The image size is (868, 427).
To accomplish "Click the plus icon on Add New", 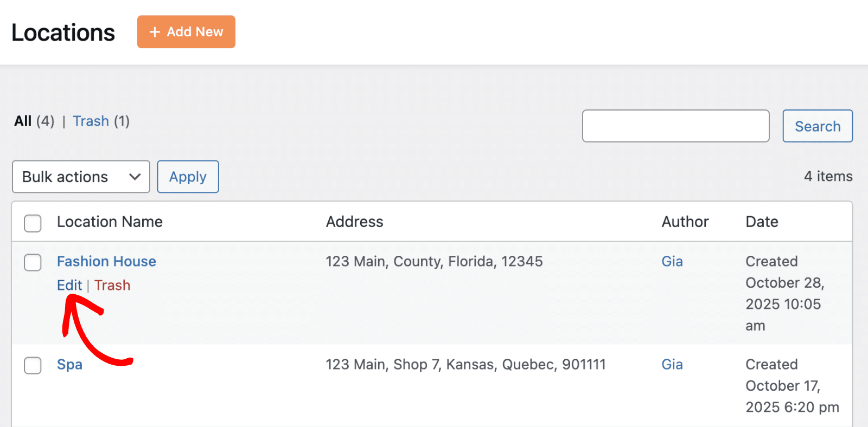I will click(x=155, y=32).
